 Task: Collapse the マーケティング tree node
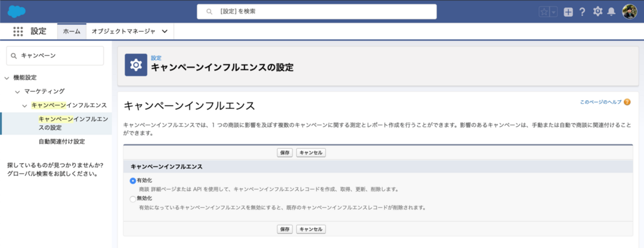pyautogui.click(x=17, y=92)
